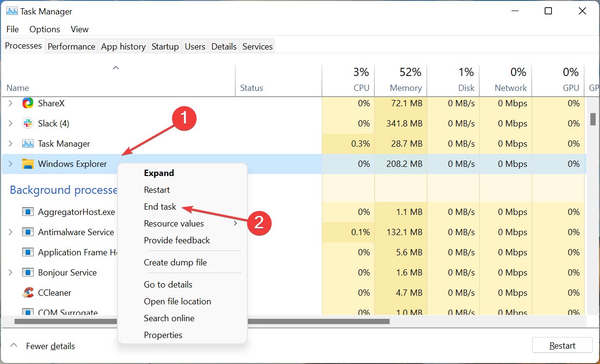Click the Task Manager graph icon in process list
600x364 pixels.
coord(27,143)
